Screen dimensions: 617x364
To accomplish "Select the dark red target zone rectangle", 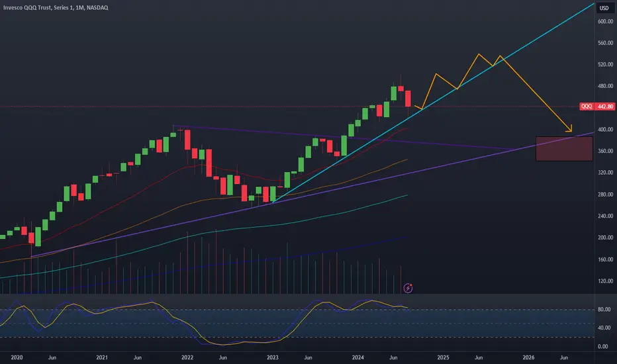I will 564,149.
